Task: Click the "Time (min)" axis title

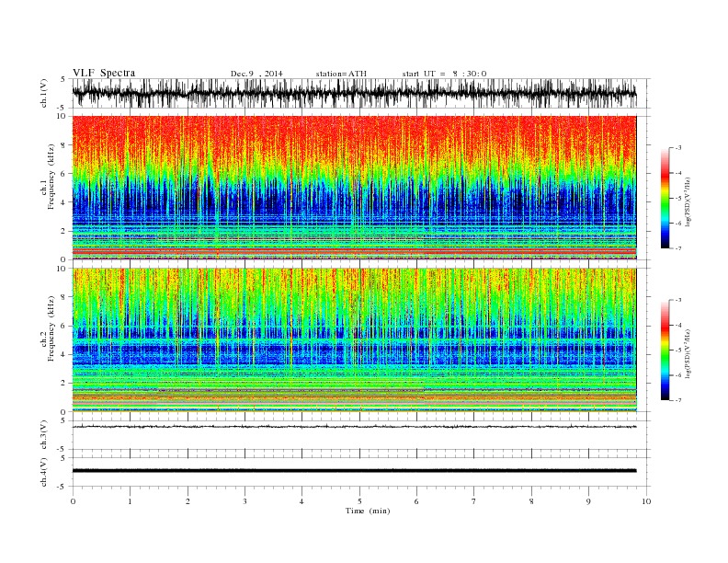Action: 368,511
